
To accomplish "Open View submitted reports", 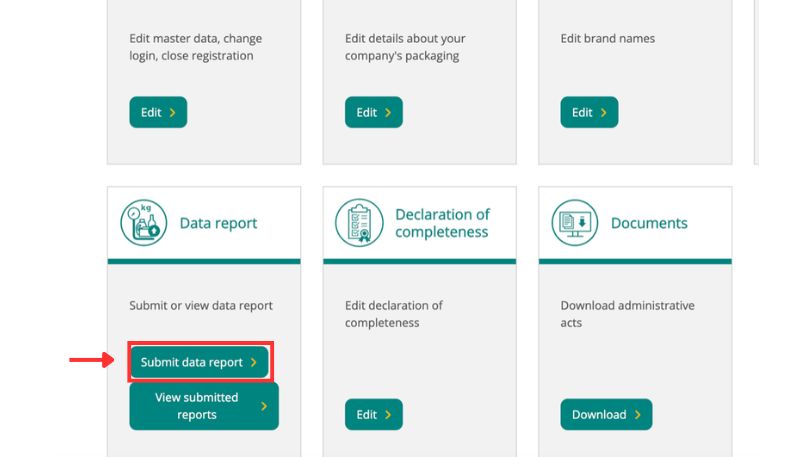I will tap(196, 406).
